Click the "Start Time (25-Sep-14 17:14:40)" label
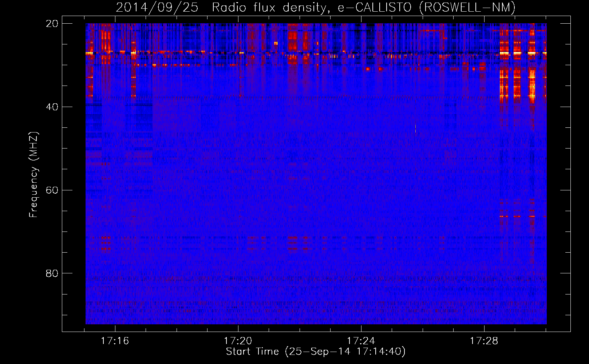This screenshot has height=364, width=589. 316,352
